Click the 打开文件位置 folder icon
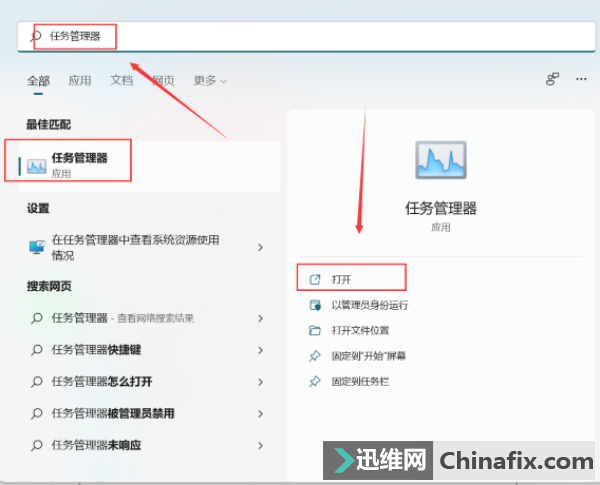 point(315,330)
